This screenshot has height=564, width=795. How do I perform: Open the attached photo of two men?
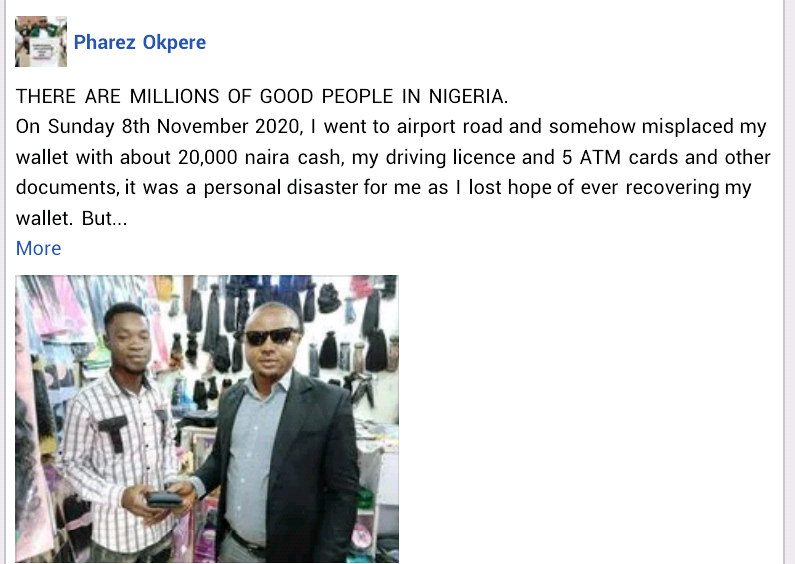point(207,419)
